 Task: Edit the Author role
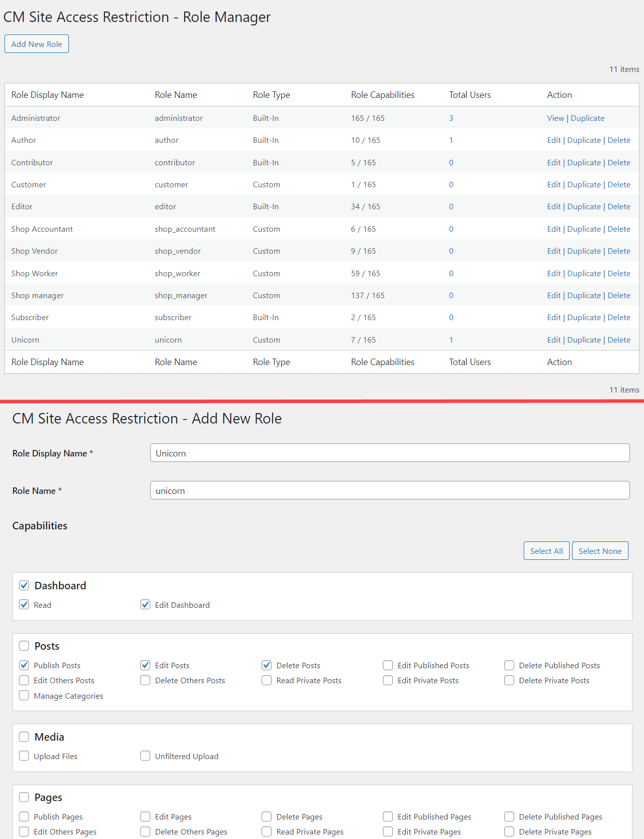pyautogui.click(x=554, y=140)
